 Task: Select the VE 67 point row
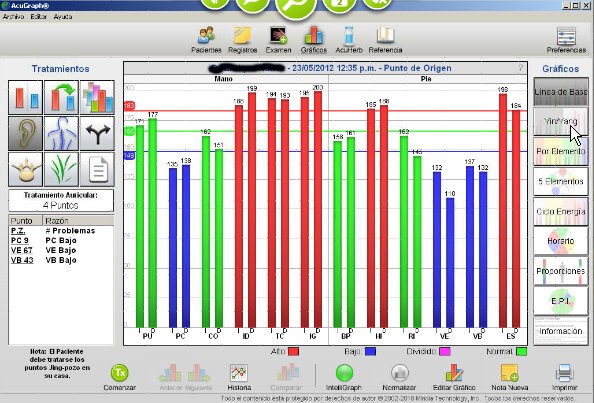click(x=61, y=250)
